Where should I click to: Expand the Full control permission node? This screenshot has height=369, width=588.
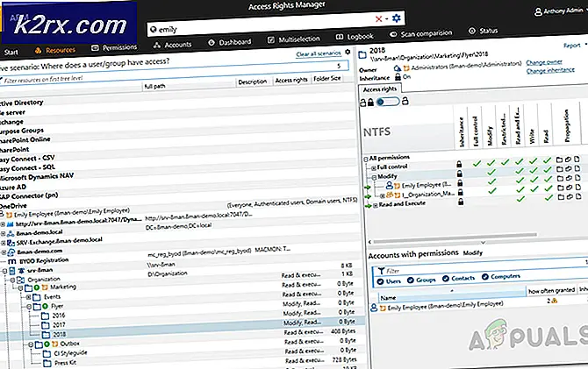pos(373,167)
